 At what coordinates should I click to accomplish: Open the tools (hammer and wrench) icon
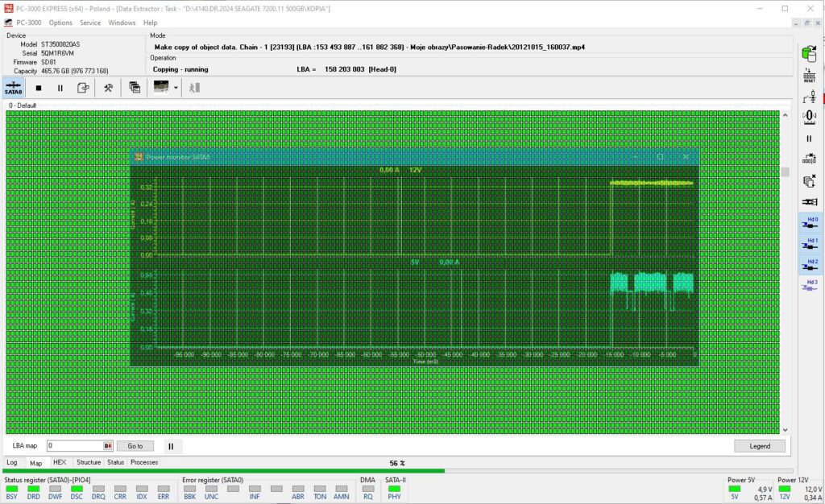coord(108,88)
